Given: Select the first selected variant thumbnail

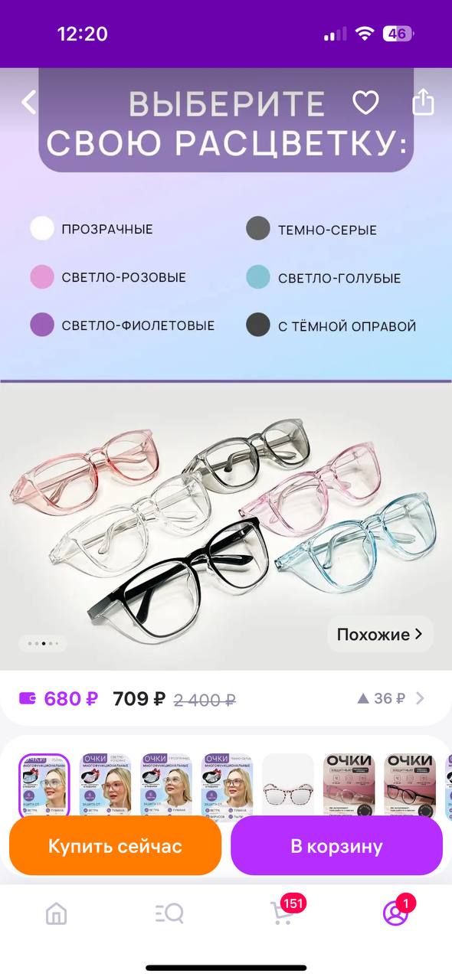Looking at the screenshot, I should pyautogui.click(x=44, y=786).
